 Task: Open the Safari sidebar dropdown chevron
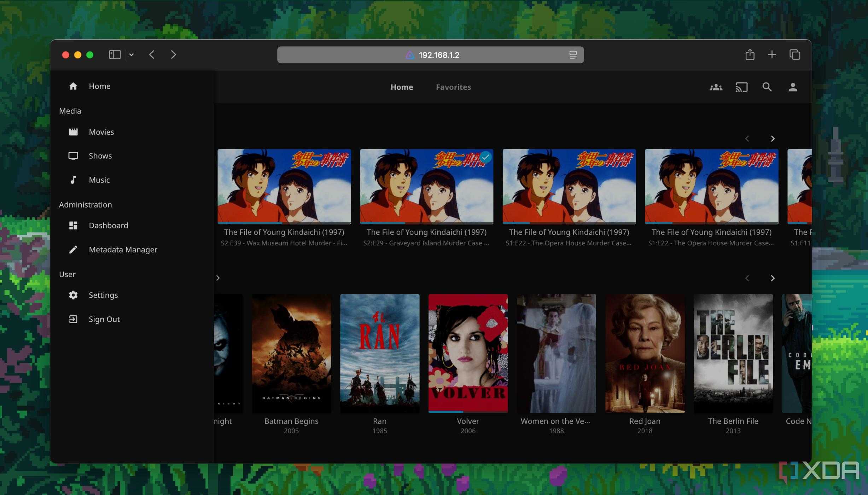(132, 54)
